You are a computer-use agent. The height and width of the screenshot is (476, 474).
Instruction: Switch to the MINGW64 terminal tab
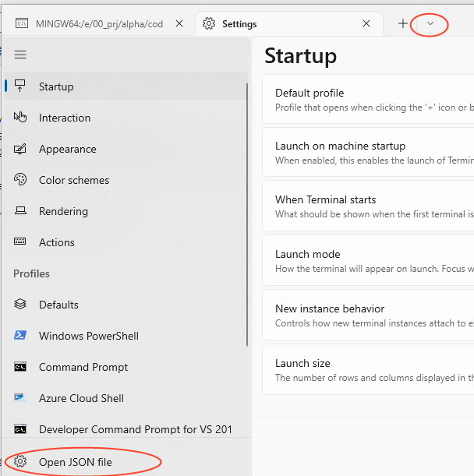click(94, 24)
